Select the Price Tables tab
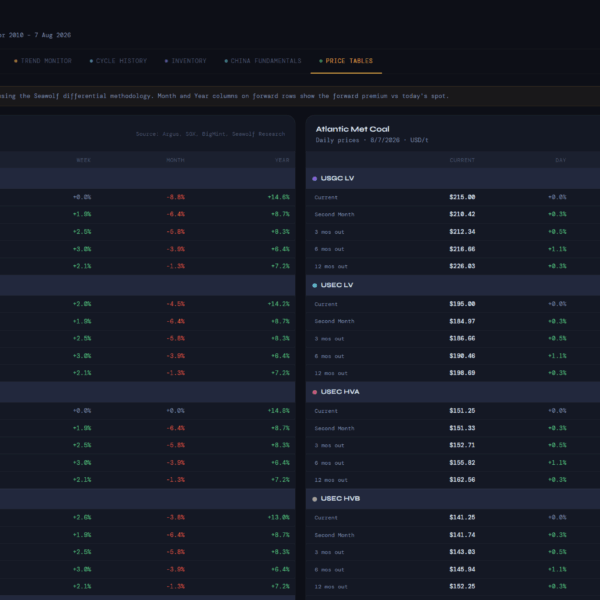Viewport: 600px width, 600px height. tap(346, 61)
